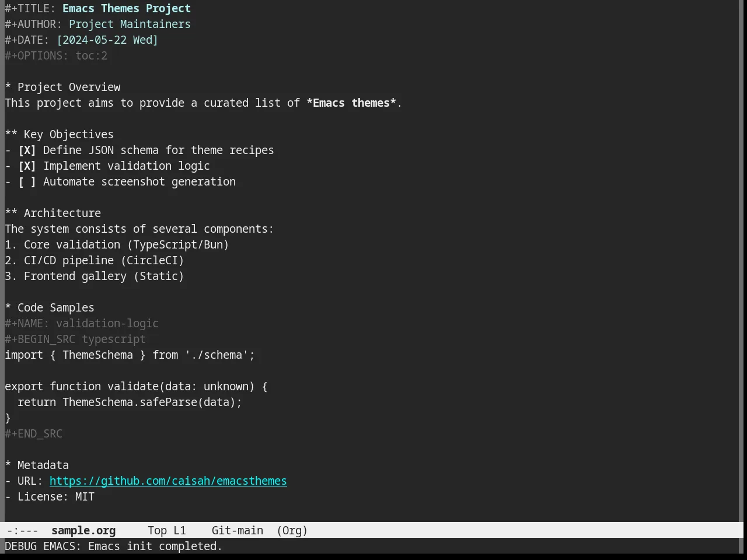Click the 'import { ThemeSchema }' code line
Viewport: 747px width, 560px height.
coord(130,355)
